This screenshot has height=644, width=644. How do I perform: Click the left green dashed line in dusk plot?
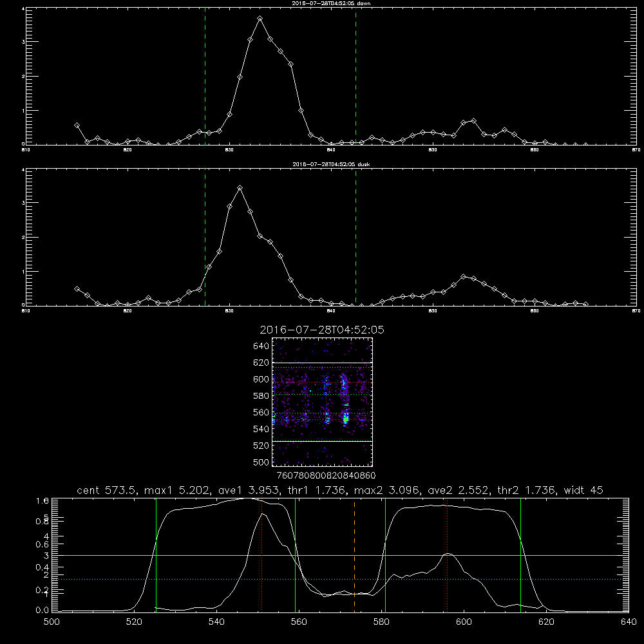pyautogui.click(x=205, y=237)
